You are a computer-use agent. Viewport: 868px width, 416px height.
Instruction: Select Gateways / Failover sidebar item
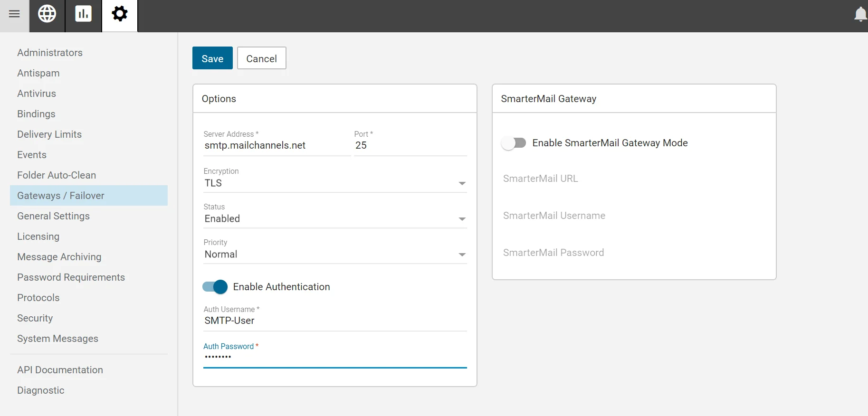click(89, 196)
